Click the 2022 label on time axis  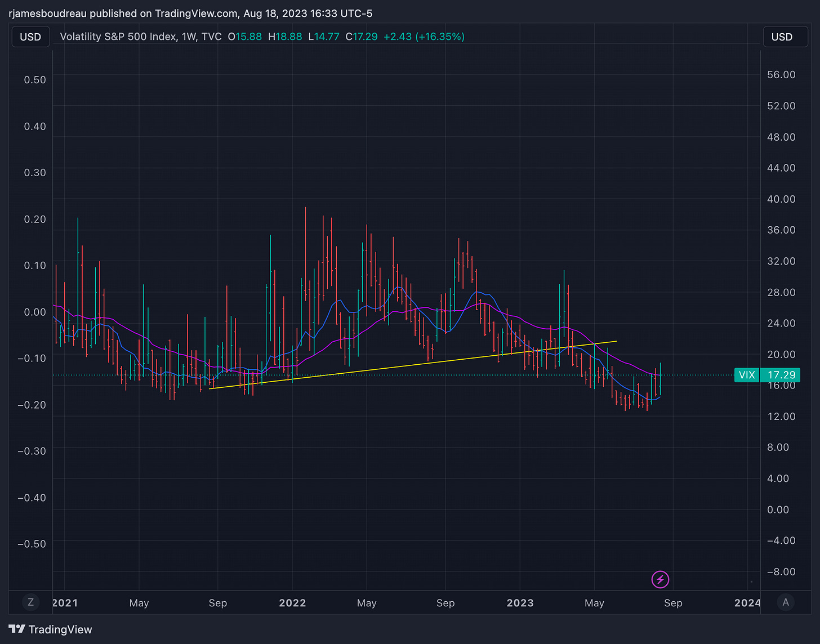click(292, 603)
